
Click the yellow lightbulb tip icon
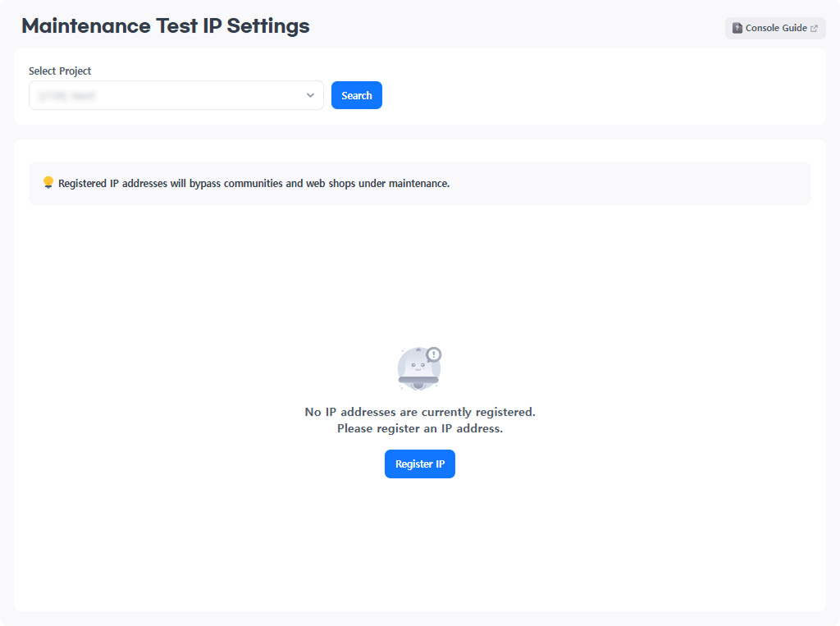pyautogui.click(x=48, y=182)
